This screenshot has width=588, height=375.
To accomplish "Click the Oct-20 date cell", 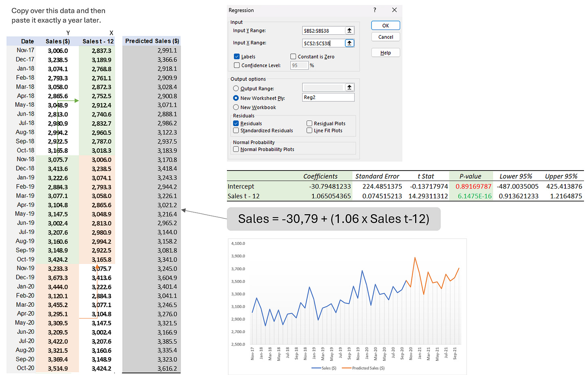I will pyautogui.click(x=21, y=368).
